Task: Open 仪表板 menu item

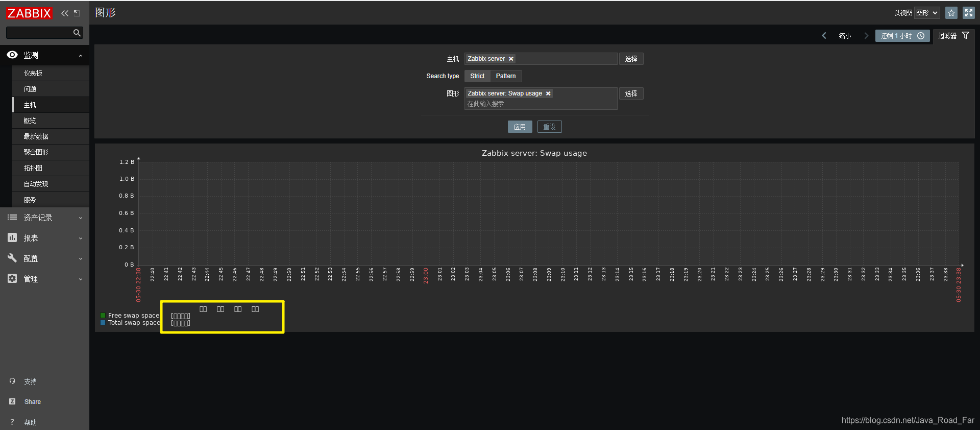Action: point(51,73)
